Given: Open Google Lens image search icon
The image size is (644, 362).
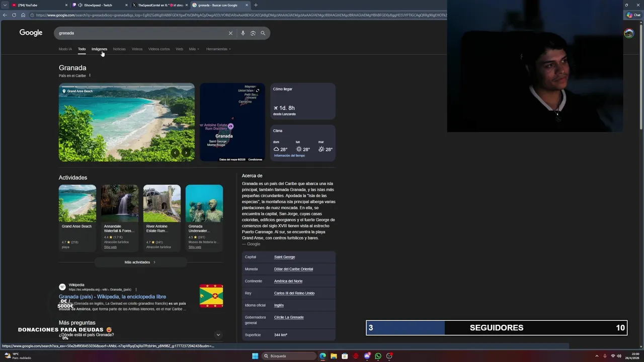Looking at the screenshot, I should 253,33.
